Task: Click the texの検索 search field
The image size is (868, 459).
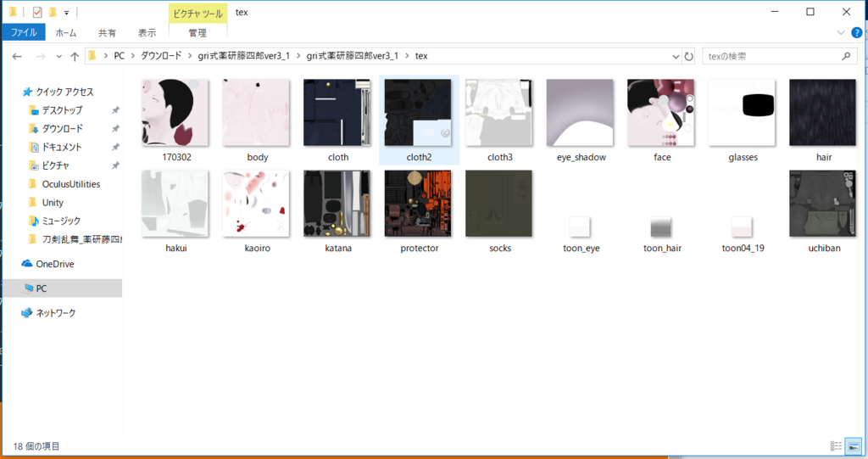Action: (780, 56)
